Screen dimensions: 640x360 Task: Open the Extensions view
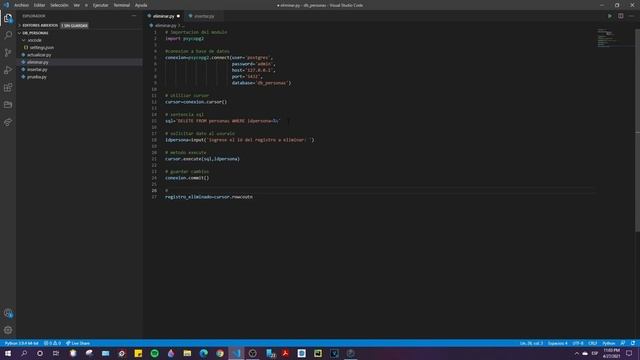[8, 87]
